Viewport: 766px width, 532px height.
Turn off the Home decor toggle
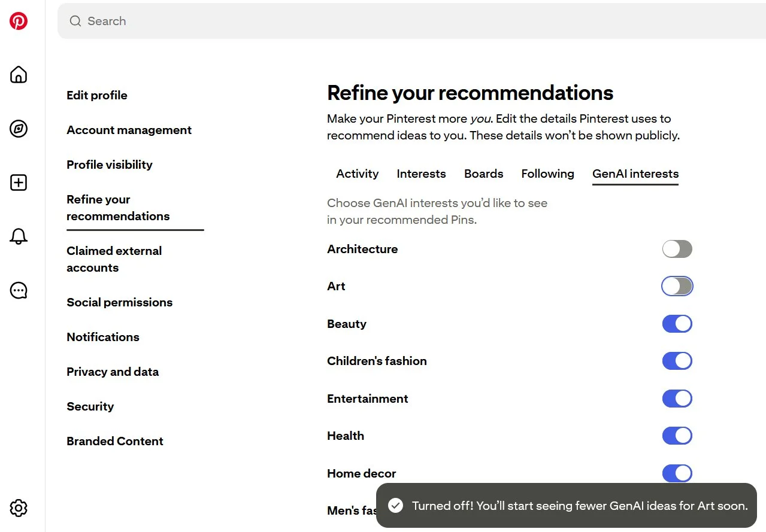(677, 473)
